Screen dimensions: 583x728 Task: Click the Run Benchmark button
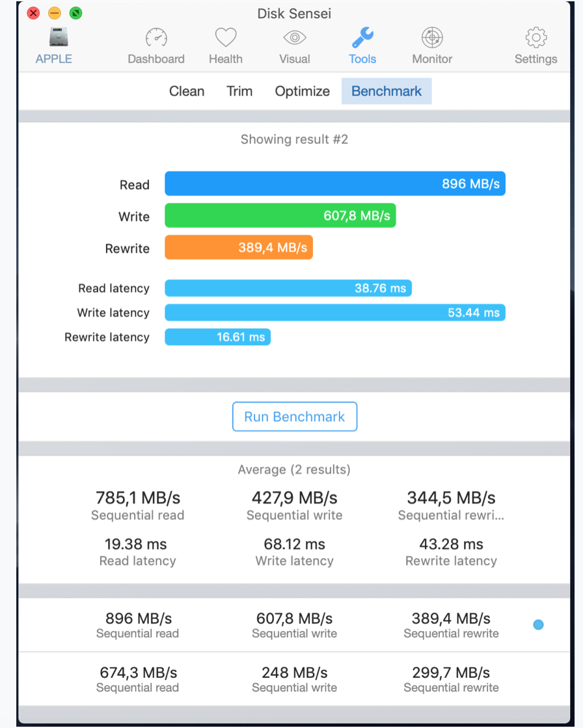point(295,417)
